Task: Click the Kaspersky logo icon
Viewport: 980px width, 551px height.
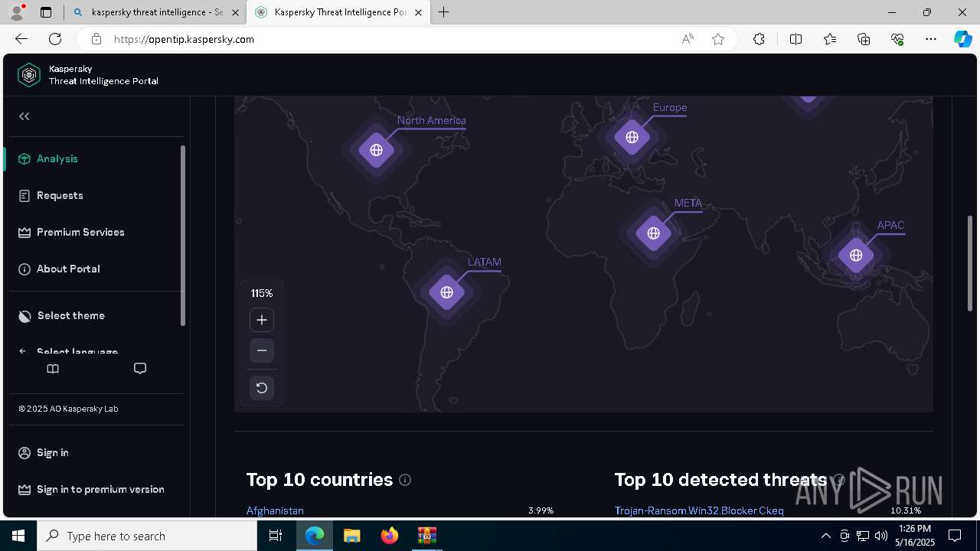Action: 29,75
